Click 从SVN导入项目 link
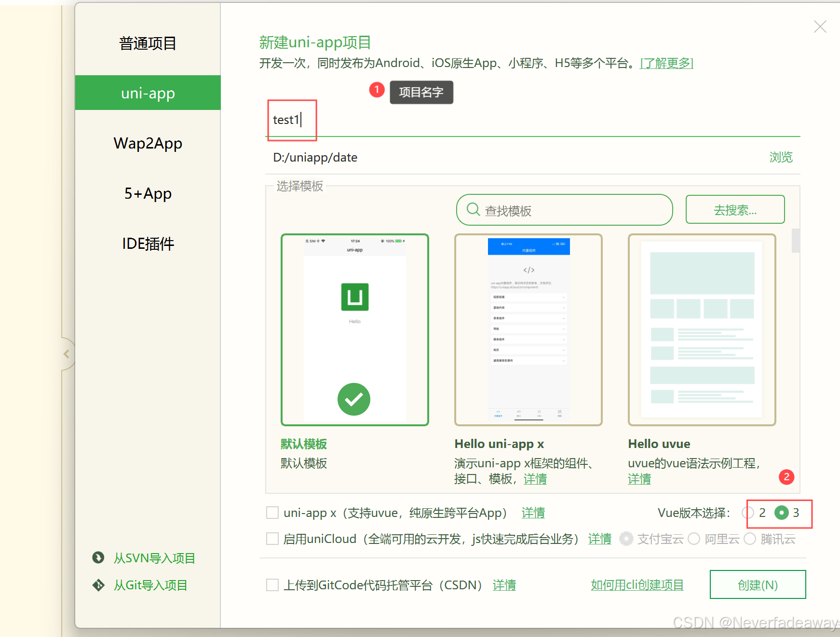This screenshot has width=840, height=637. click(x=154, y=558)
